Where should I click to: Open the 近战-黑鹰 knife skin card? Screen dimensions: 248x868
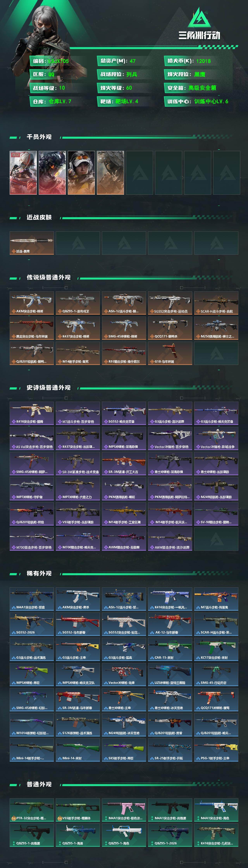(x=32, y=243)
